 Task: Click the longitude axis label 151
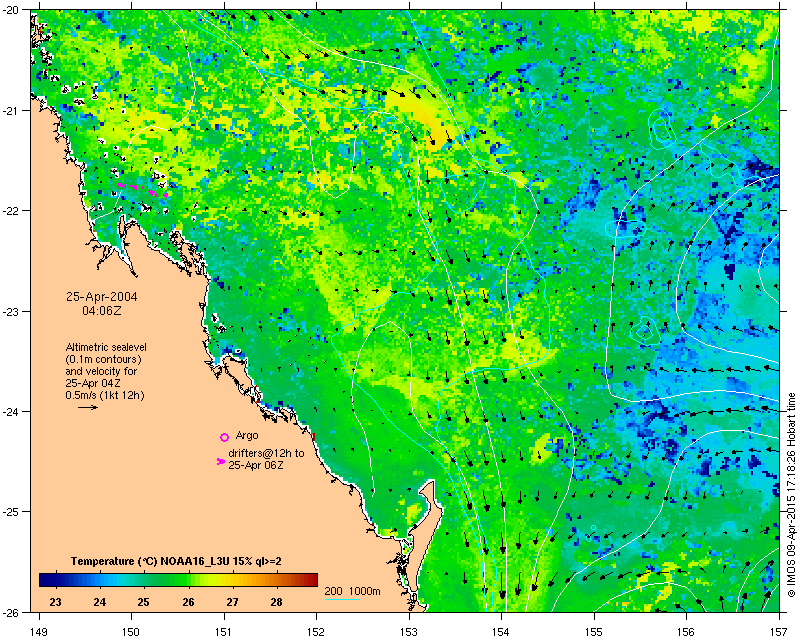coord(224,632)
